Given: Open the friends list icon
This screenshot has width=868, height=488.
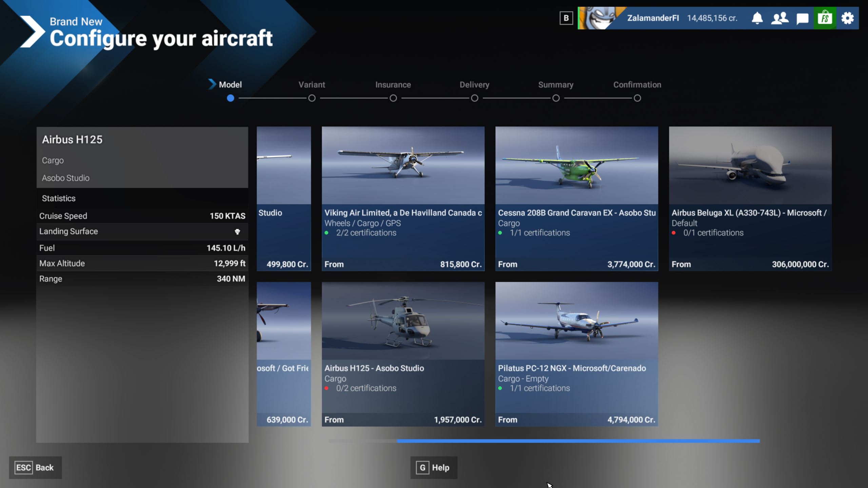Looking at the screenshot, I should coord(780,18).
